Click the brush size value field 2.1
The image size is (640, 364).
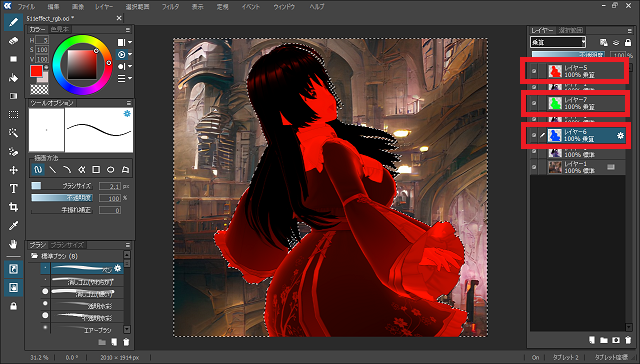click(109, 186)
